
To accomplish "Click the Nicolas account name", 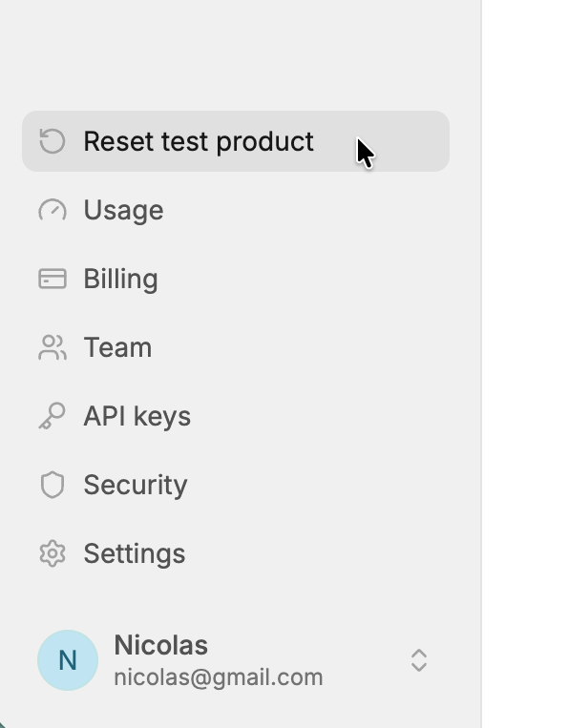I will point(160,645).
